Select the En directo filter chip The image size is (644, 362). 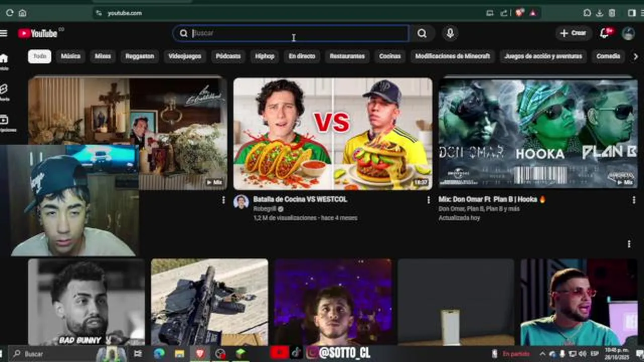click(302, 56)
